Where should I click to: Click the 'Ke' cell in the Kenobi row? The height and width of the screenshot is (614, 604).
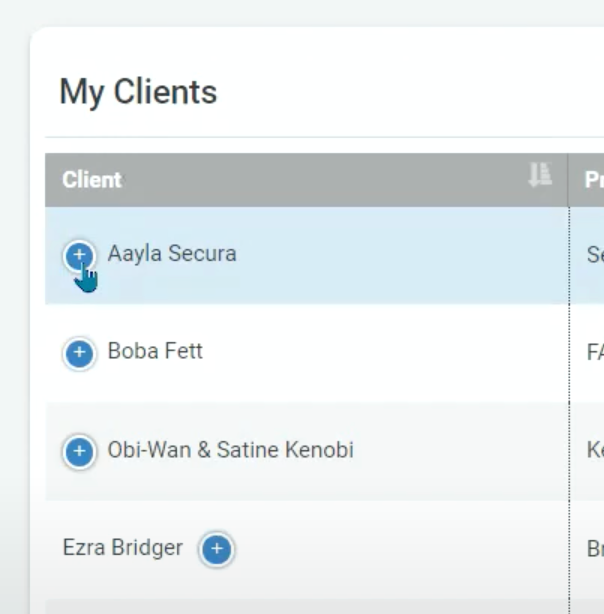pyautogui.click(x=593, y=451)
